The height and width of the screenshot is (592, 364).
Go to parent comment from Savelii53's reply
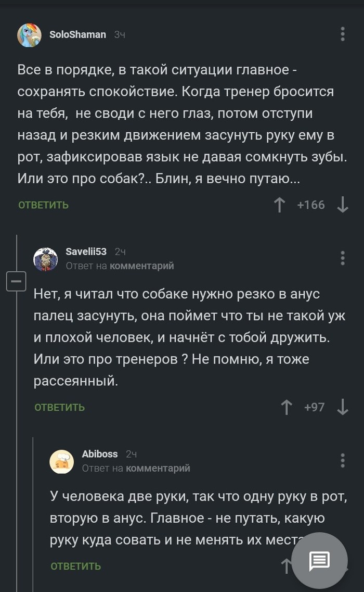141,266
